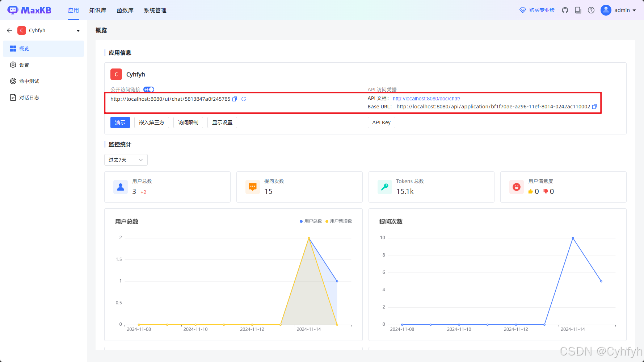Viewport: 644px width, 362px height.
Task: Click the Tokens value 15.1k
Action: [x=405, y=191]
